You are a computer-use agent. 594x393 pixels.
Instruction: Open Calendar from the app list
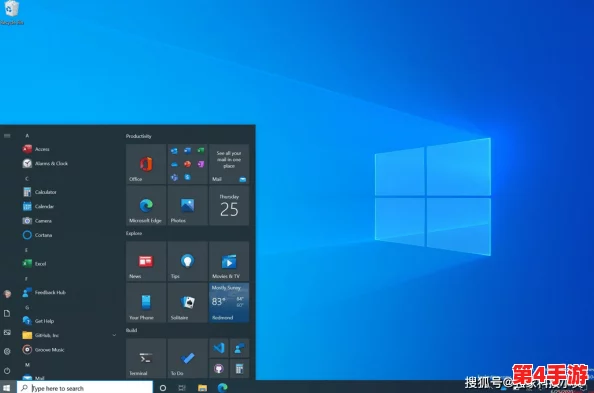click(x=69, y=207)
